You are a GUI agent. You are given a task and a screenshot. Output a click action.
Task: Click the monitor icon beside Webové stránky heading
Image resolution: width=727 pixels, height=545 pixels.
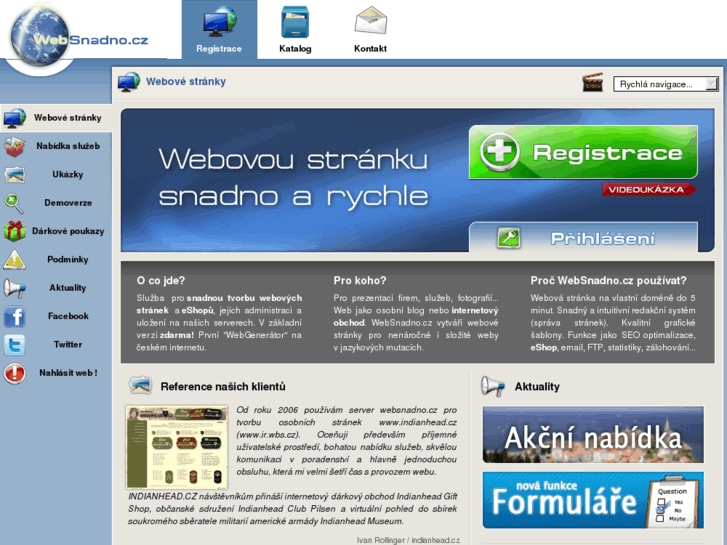129,82
